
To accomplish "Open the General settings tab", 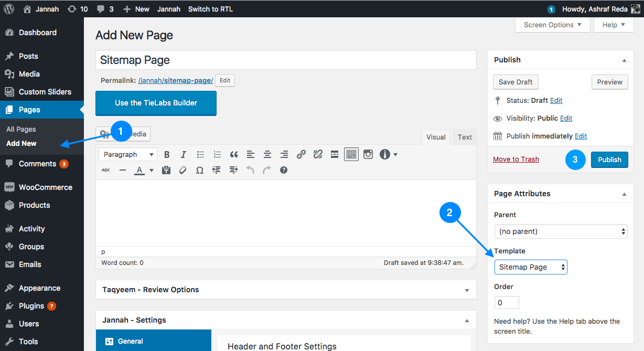I will [x=153, y=341].
